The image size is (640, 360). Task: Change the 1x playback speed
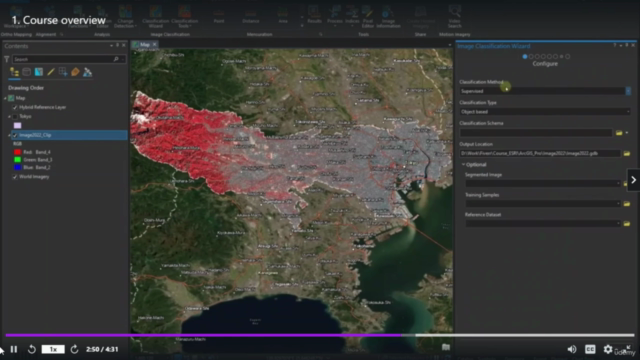tap(53, 349)
